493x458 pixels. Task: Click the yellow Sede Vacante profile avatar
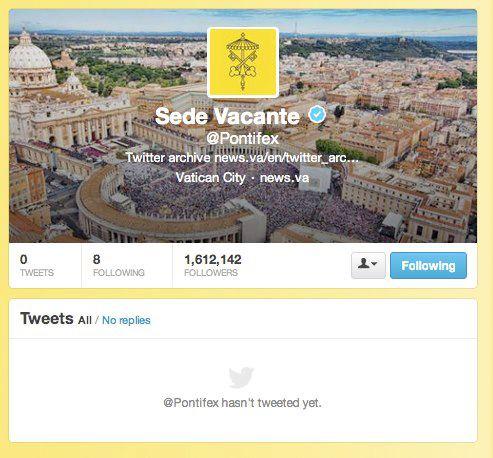[243, 62]
